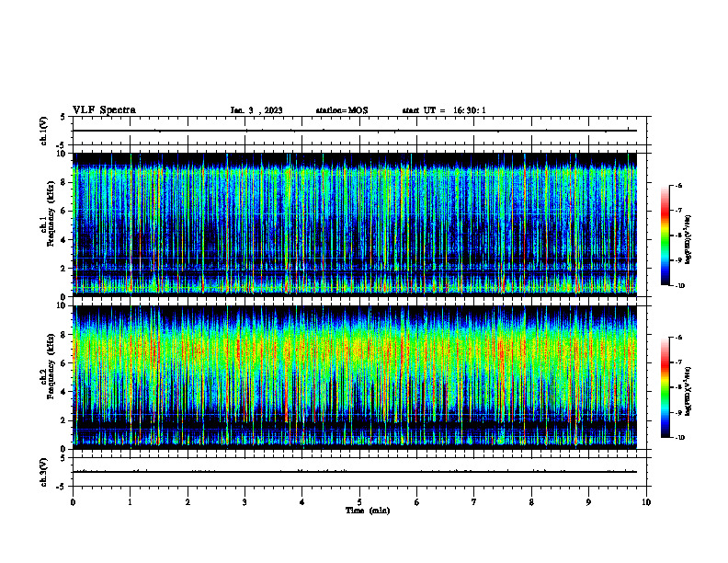Click the date 'Jan. 3, 2023' label

(x=256, y=110)
